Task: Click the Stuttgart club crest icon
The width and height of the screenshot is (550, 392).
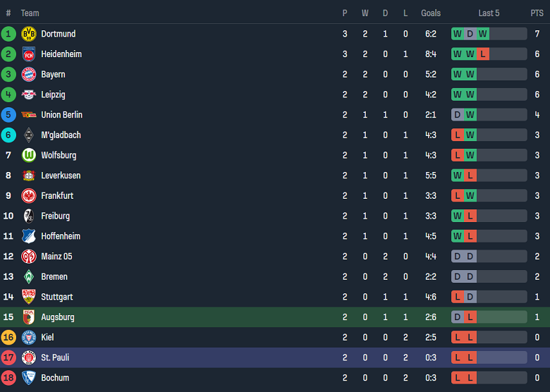Action: point(29,297)
